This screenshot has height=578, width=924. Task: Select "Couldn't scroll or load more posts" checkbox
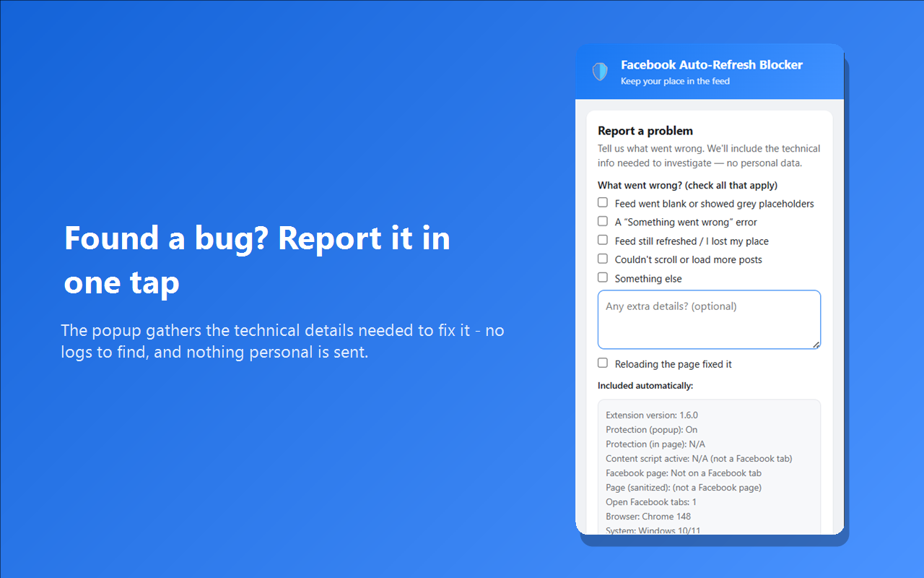(603, 259)
